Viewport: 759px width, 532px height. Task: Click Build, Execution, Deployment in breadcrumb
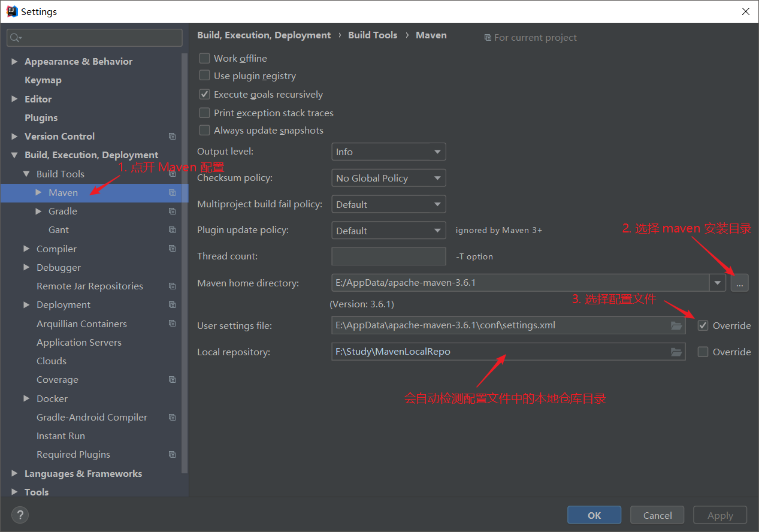pyautogui.click(x=264, y=35)
